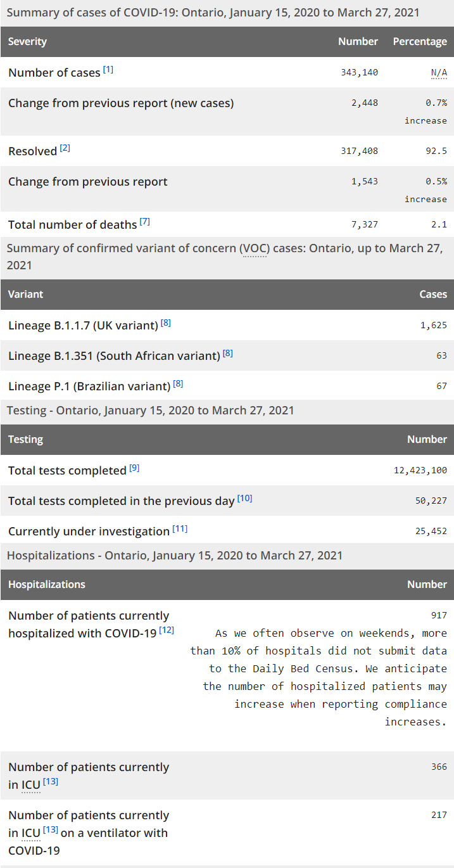Click the Severity column header
Image resolution: width=454 pixels, height=868 pixels.
pos(27,42)
